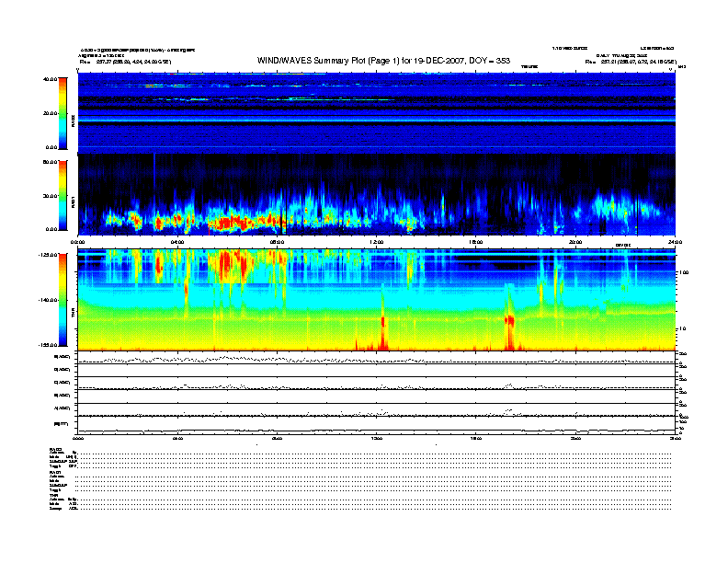Image resolution: width=728 pixels, height=563 pixels.
Task: Click the 12:00 tick beneath RAD1 spectrogram
Action: pos(377,242)
